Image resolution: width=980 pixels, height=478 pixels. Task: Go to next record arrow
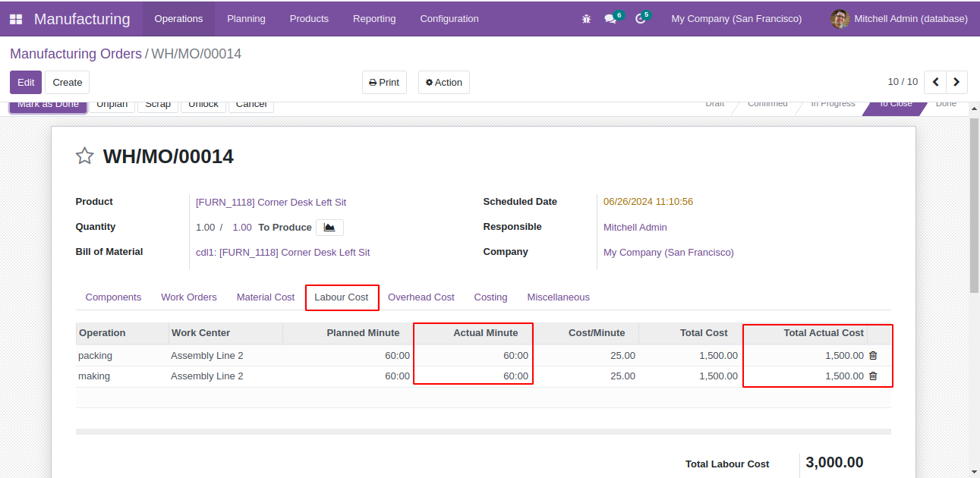[956, 82]
